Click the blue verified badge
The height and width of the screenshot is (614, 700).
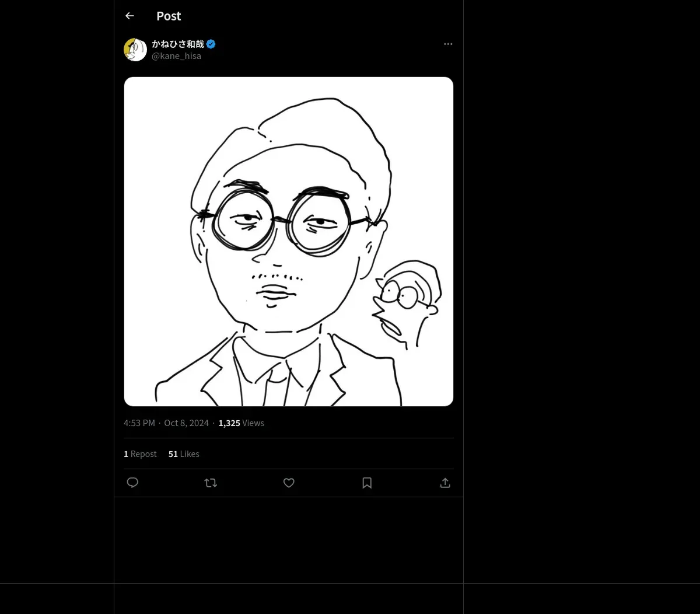click(x=211, y=44)
